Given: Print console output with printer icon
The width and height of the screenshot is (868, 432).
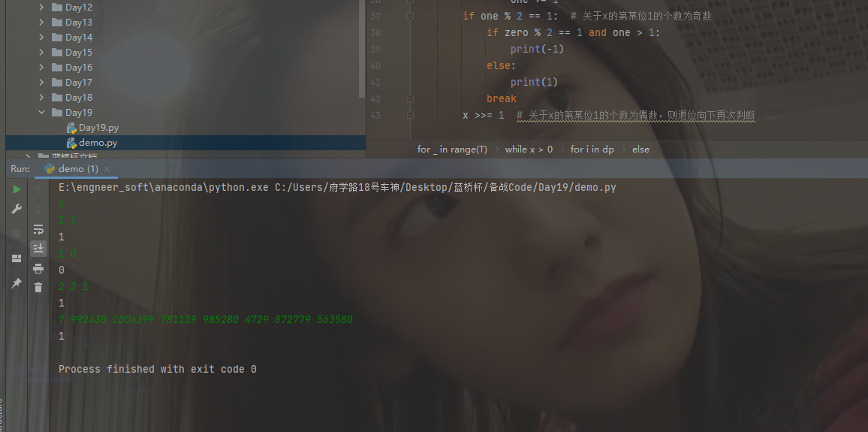Looking at the screenshot, I should coord(38,269).
